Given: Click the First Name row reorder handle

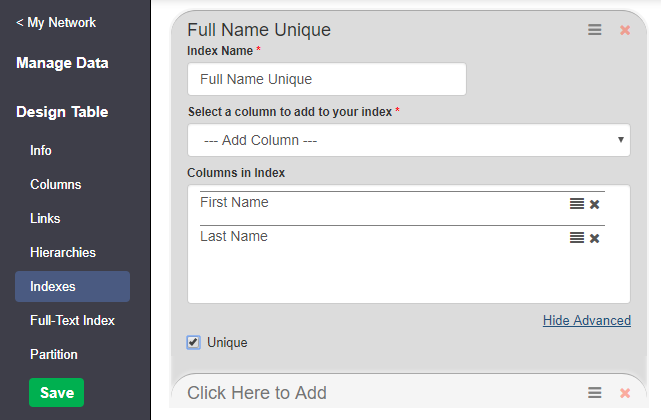Looking at the screenshot, I should pos(577,204).
